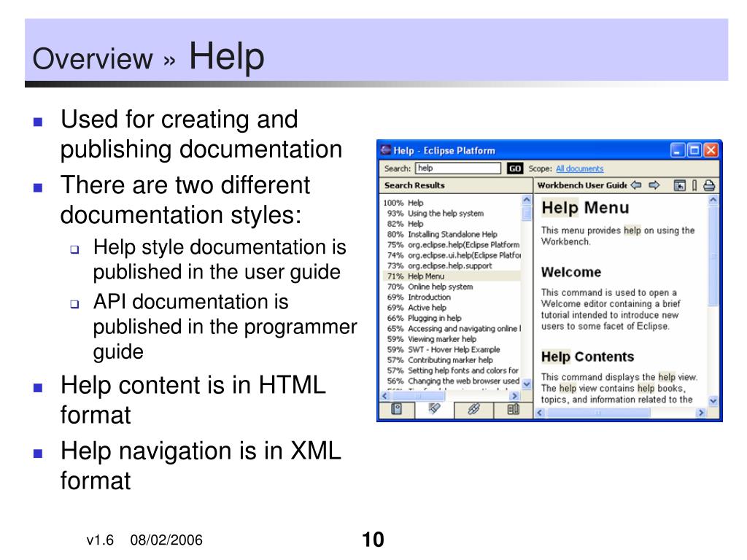Click the content pane horizontal scrollbar thumb
This screenshot has height=560, width=747.
597,413
